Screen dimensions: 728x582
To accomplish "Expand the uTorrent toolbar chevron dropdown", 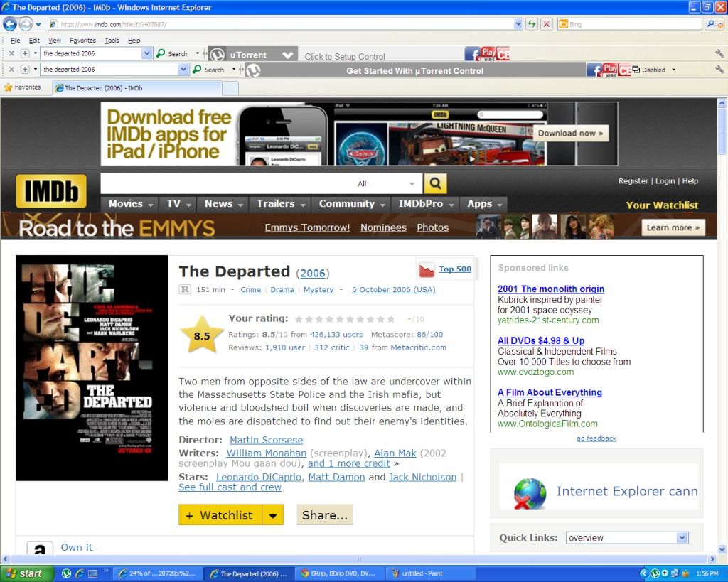I will [x=288, y=55].
